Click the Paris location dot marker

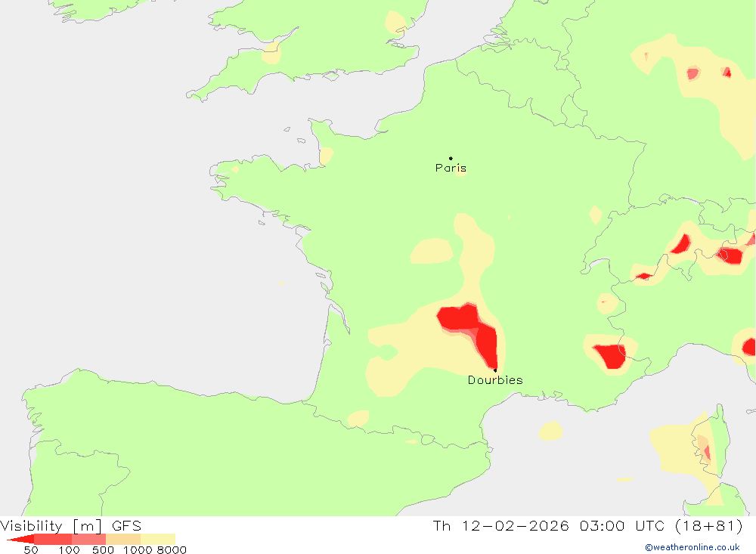coord(451,158)
